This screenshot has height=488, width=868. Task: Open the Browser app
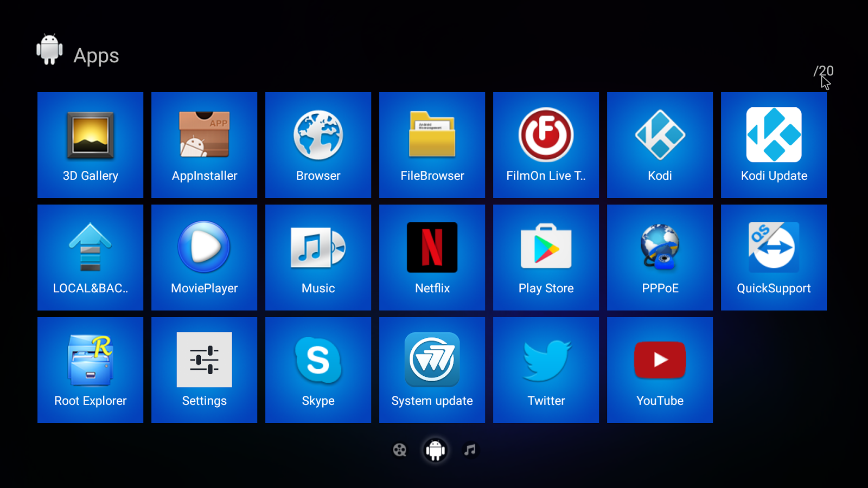[318, 145]
